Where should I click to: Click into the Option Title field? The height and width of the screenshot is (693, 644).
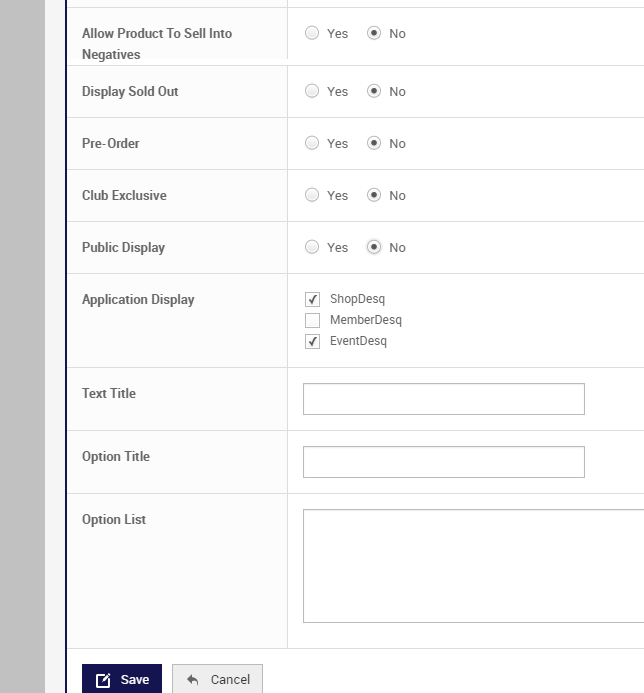[443, 462]
